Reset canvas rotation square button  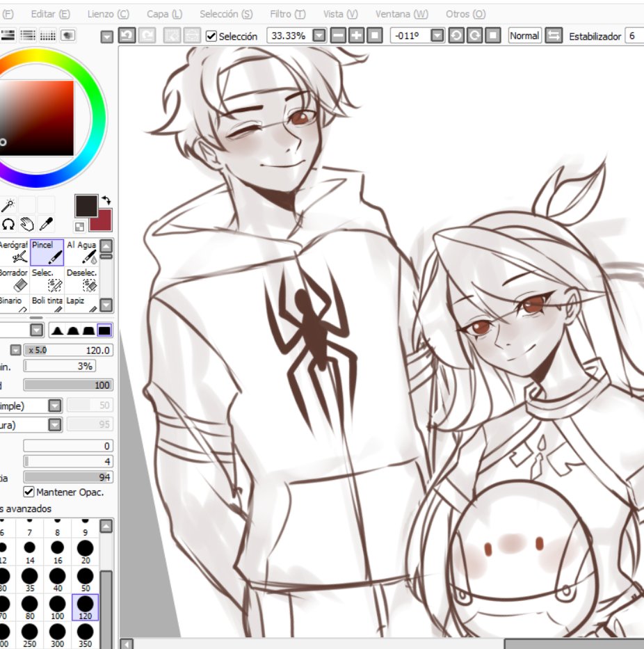(x=493, y=35)
